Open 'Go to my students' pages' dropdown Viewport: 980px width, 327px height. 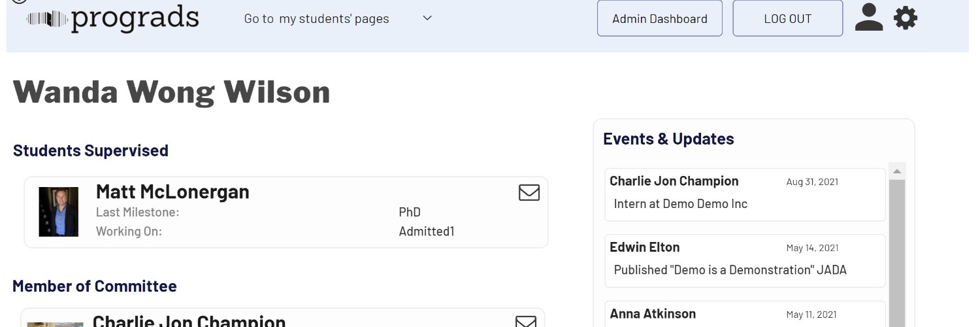[x=338, y=18]
